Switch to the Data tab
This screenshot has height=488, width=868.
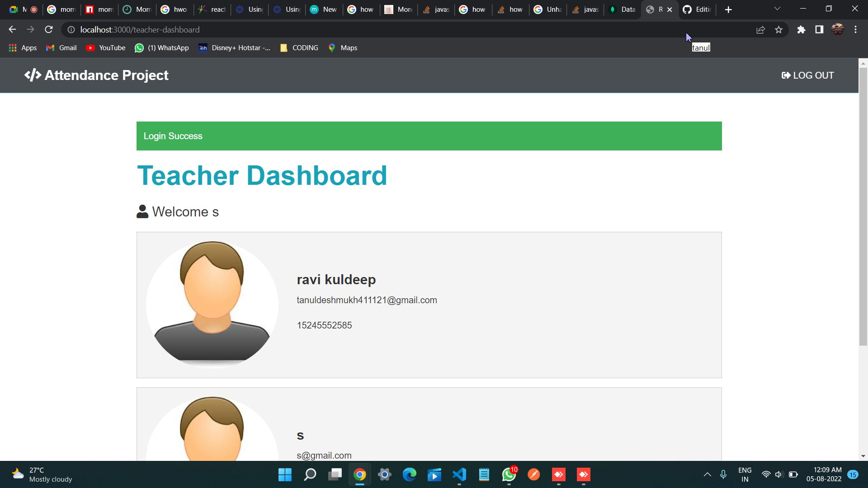[x=622, y=9]
